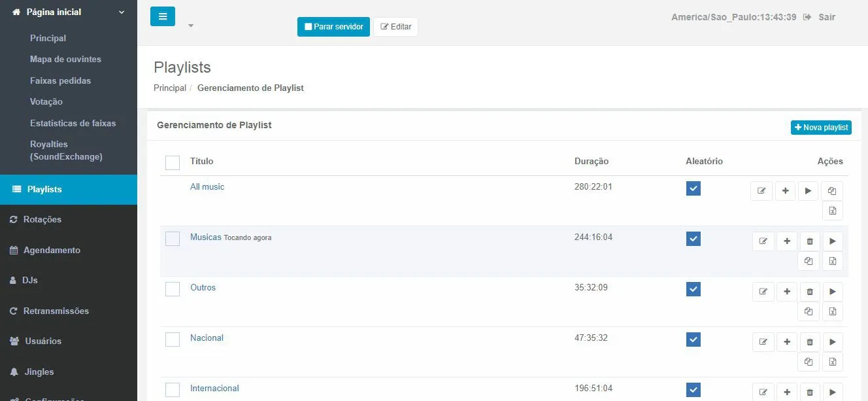Viewport: 868px width, 401px height.
Task: Play the Musicas playlist
Action: [832, 241]
